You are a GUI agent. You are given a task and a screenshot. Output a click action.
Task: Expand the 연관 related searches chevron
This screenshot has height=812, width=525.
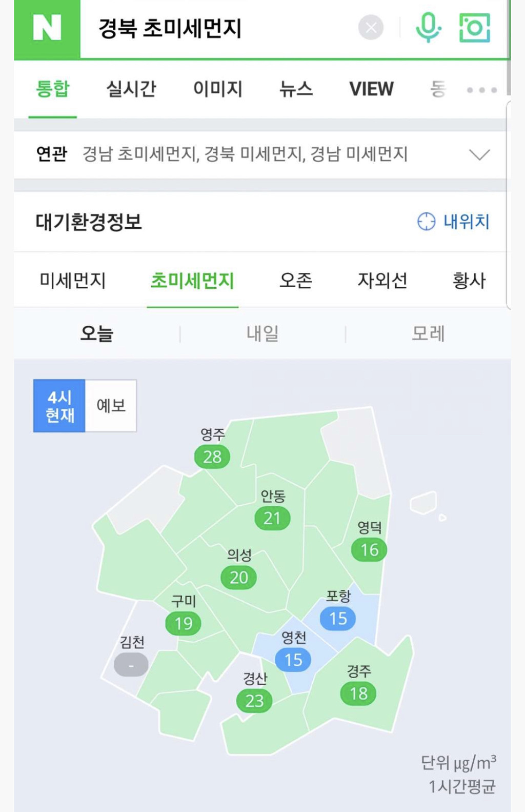coord(480,154)
